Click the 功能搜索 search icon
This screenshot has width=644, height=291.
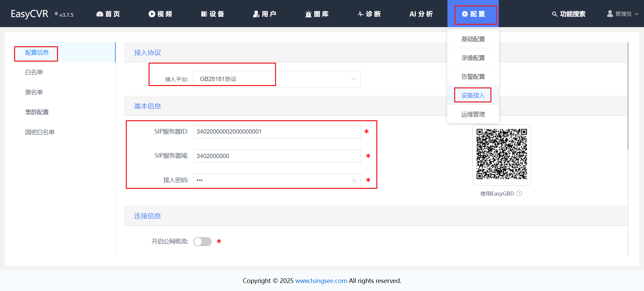554,14
